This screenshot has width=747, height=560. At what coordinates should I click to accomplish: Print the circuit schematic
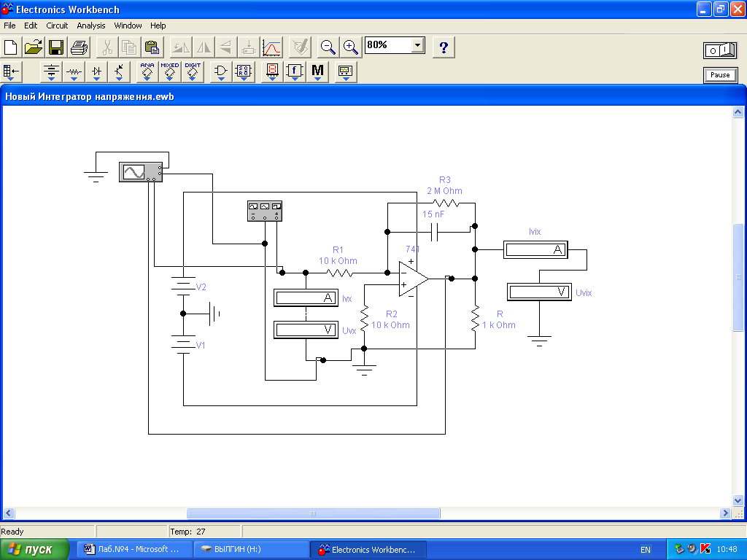[x=79, y=47]
